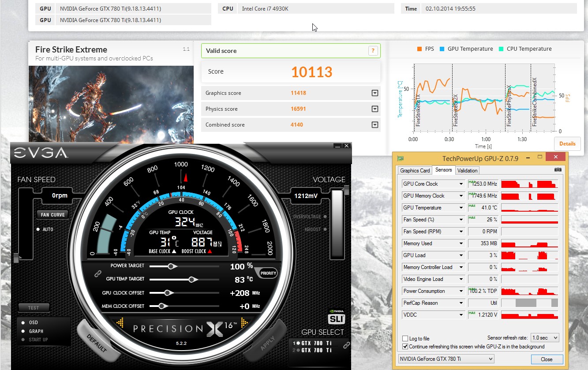
Task: Click the Fire Strike Extreme benchmark thumbnail
Action: [111, 104]
